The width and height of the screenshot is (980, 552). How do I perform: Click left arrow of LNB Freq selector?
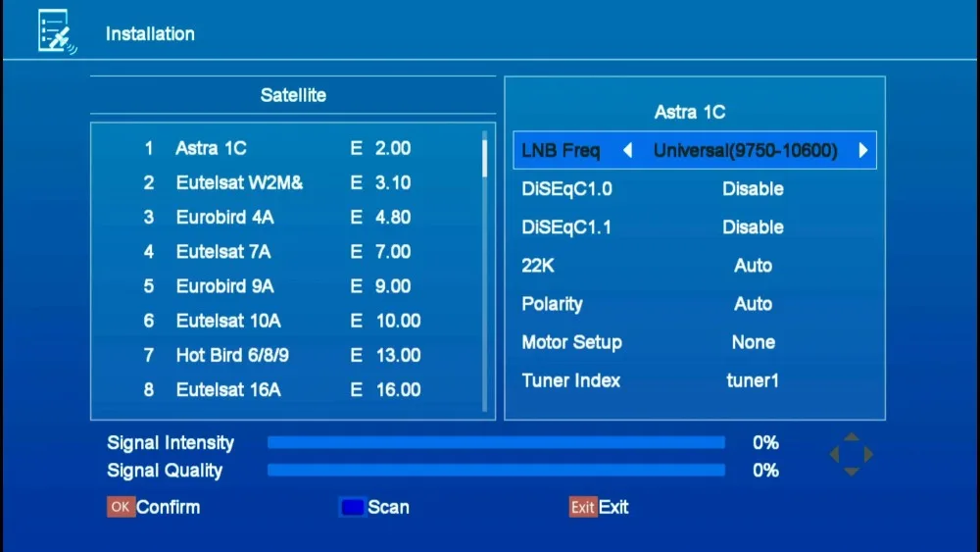(627, 150)
